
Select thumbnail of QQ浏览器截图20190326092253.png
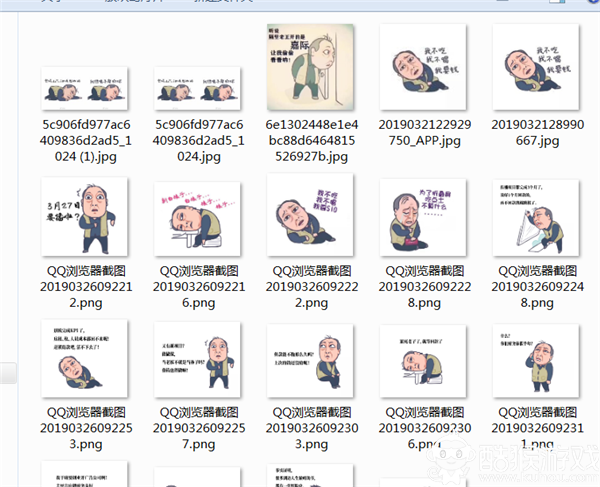tap(84, 358)
